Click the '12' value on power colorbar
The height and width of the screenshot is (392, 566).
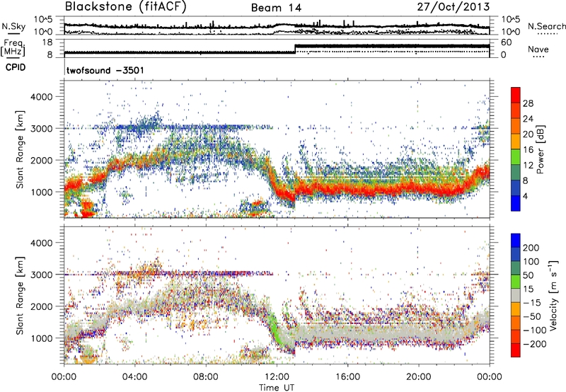coord(528,166)
